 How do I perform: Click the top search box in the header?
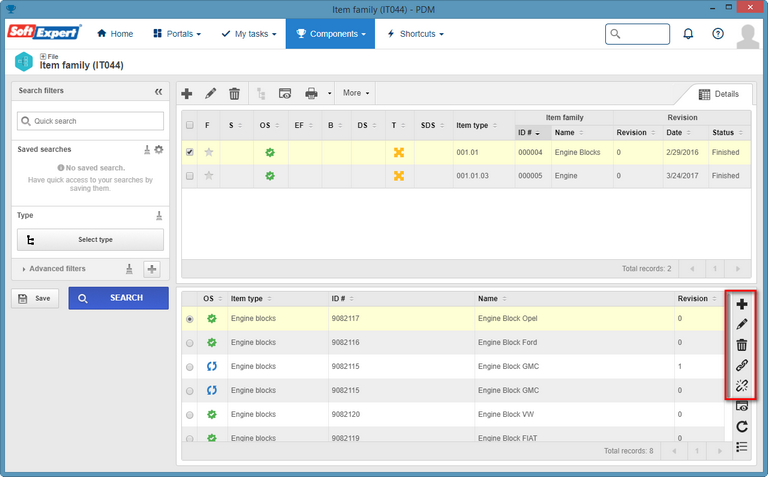point(637,34)
